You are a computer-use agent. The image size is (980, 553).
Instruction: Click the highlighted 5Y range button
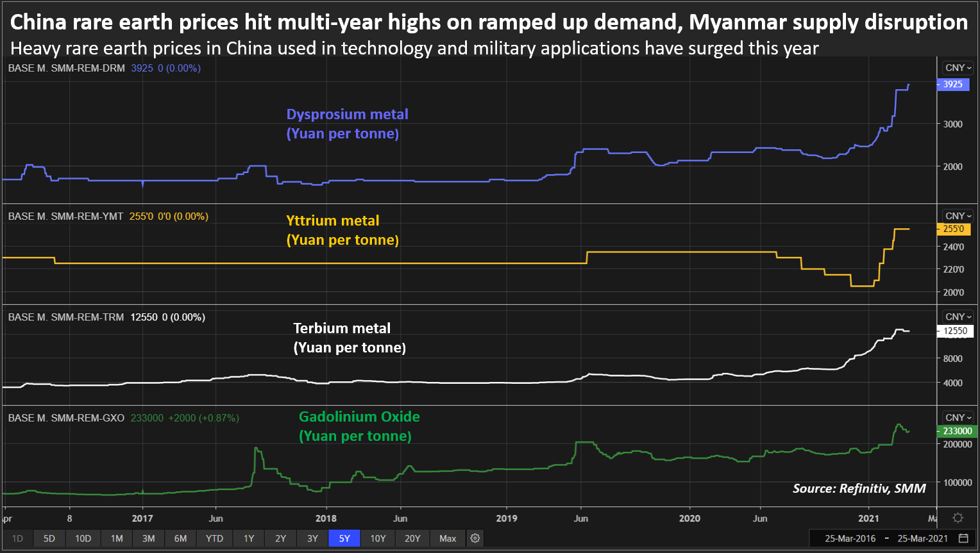pos(344,538)
